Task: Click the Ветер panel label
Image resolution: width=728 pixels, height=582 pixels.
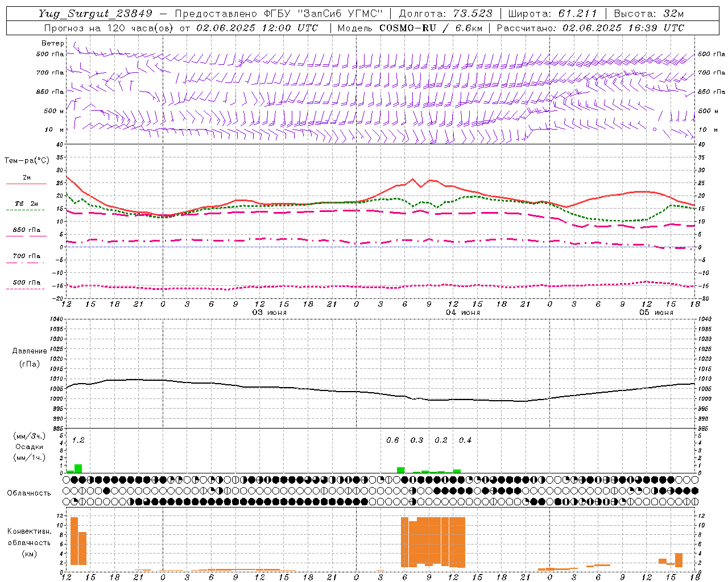Action: point(53,43)
